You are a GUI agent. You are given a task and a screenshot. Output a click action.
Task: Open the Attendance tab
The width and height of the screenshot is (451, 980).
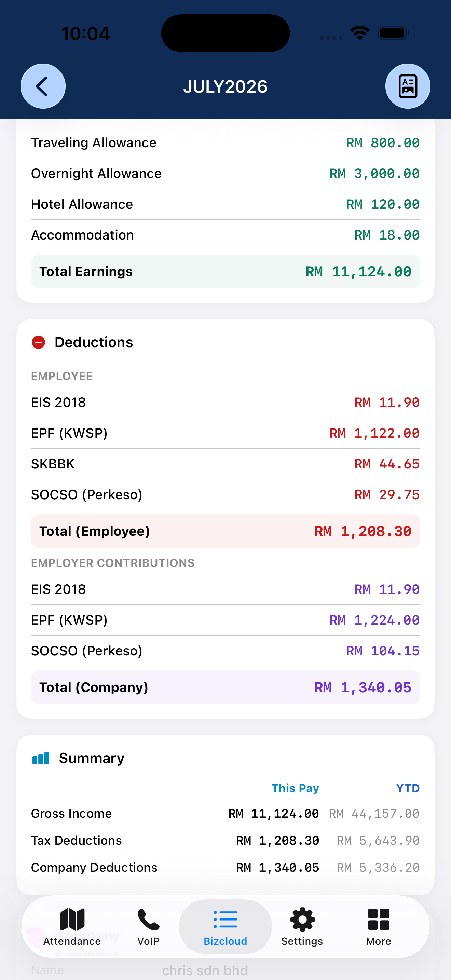tap(72, 927)
